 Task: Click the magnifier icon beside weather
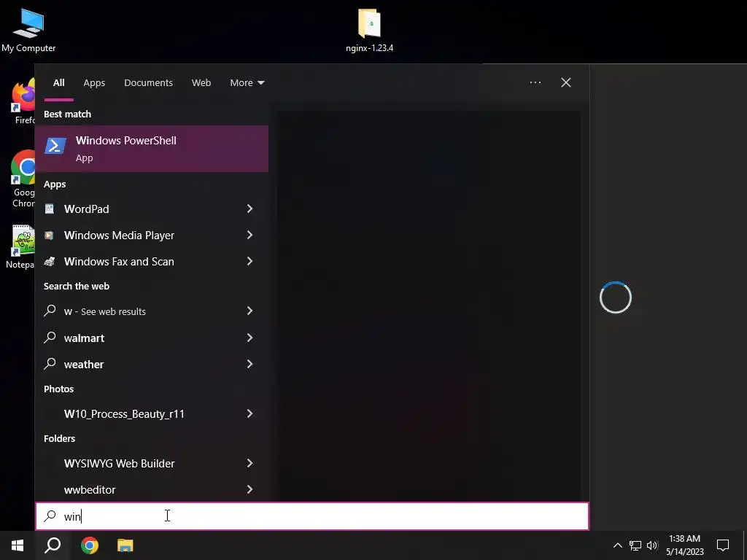tap(50, 364)
